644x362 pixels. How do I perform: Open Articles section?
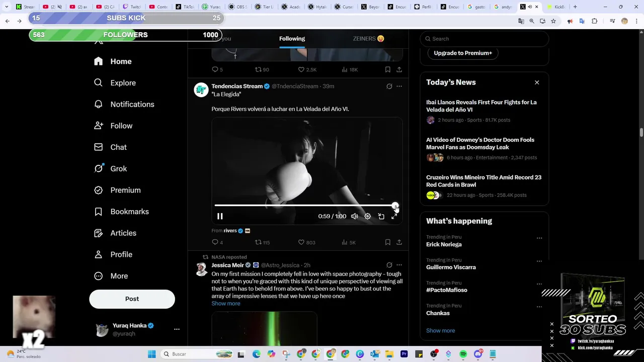115,233
